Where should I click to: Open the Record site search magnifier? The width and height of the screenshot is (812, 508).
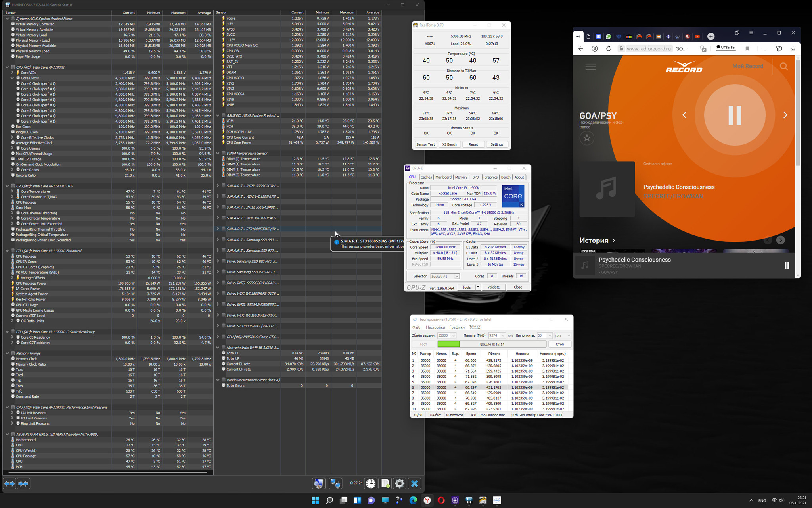click(x=783, y=66)
